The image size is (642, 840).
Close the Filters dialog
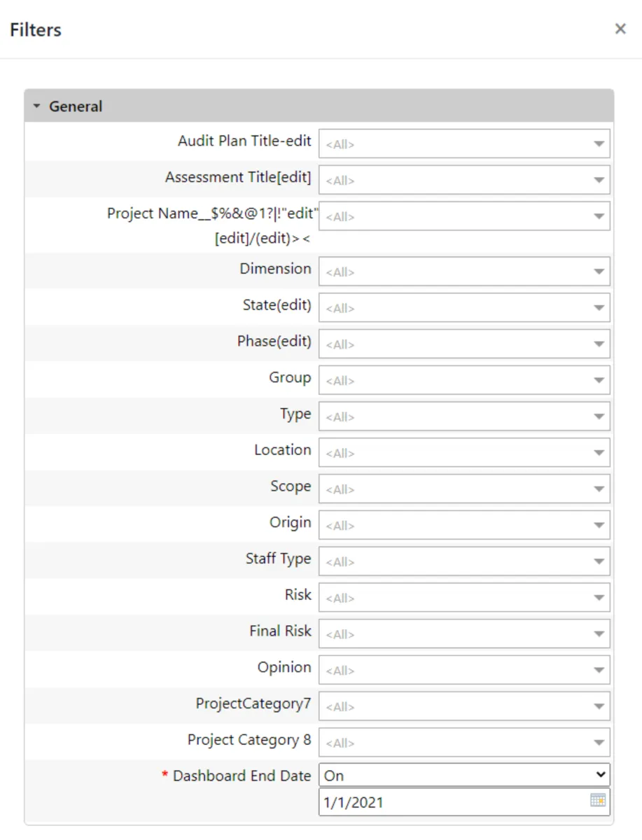[620, 29]
